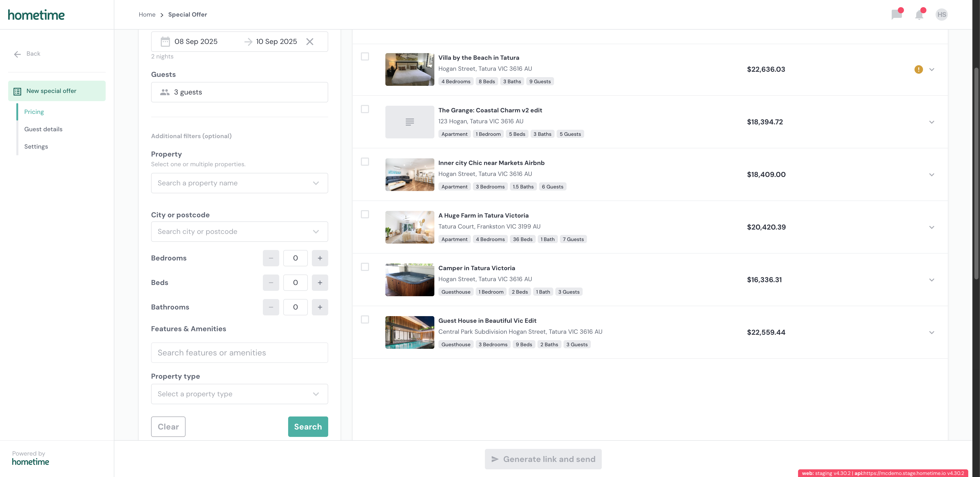Screen dimensions: 980x477
Task: Click Home breadcrumb link
Action: 147,15
